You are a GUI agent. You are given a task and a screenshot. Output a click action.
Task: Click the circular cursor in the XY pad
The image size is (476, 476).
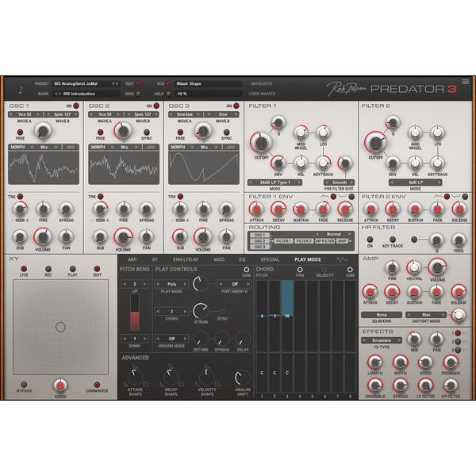point(60,327)
